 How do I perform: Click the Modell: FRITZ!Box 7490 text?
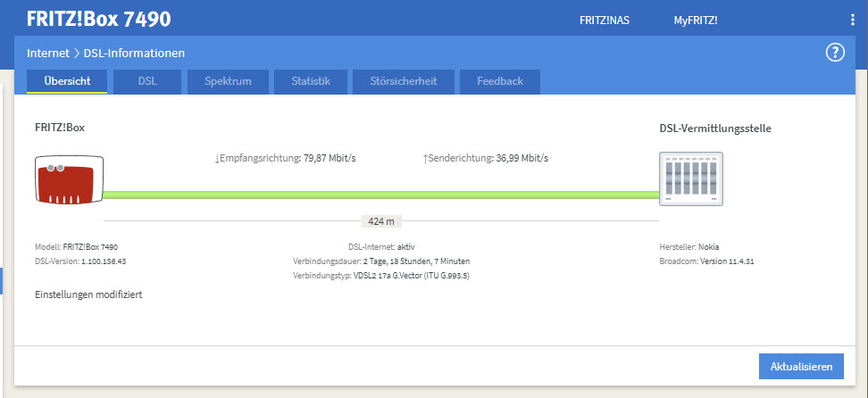(x=77, y=247)
